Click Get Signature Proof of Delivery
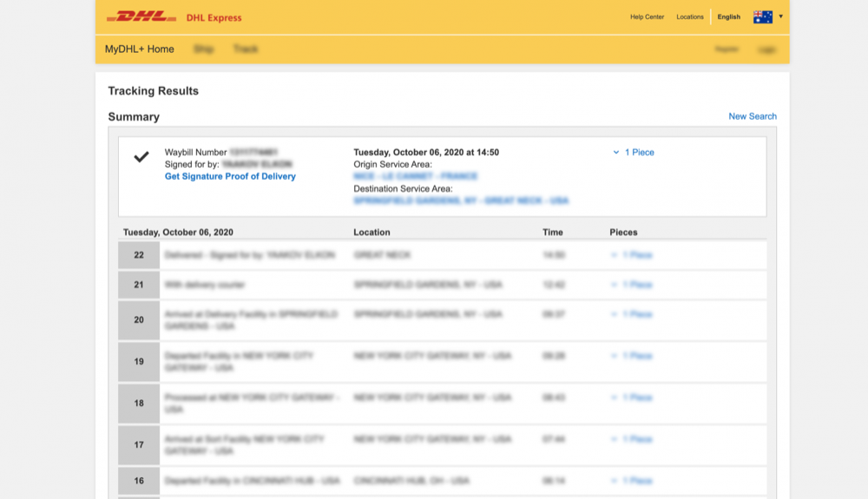This screenshot has height=499, width=868. point(230,176)
